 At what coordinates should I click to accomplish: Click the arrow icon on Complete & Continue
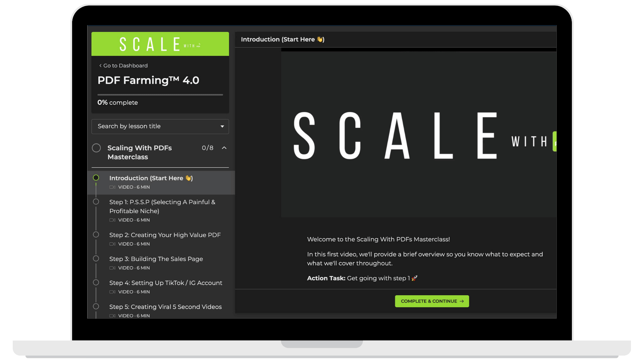[x=462, y=301]
